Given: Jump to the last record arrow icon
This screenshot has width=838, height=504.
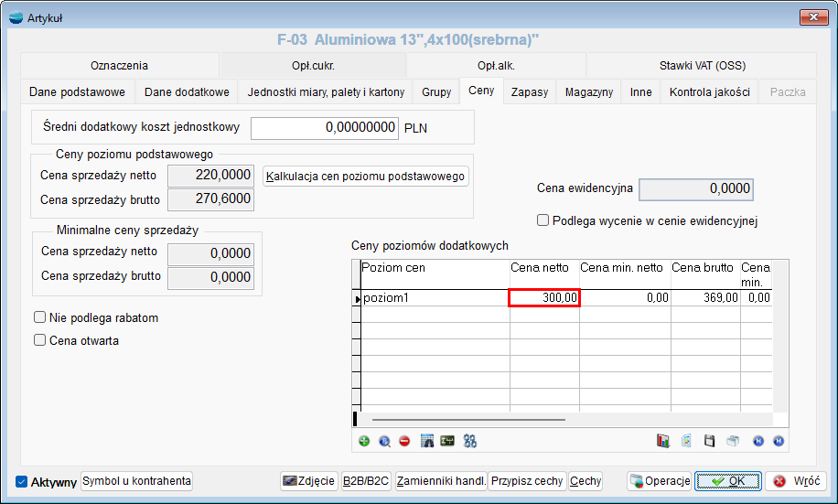Looking at the screenshot, I should (778, 441).
